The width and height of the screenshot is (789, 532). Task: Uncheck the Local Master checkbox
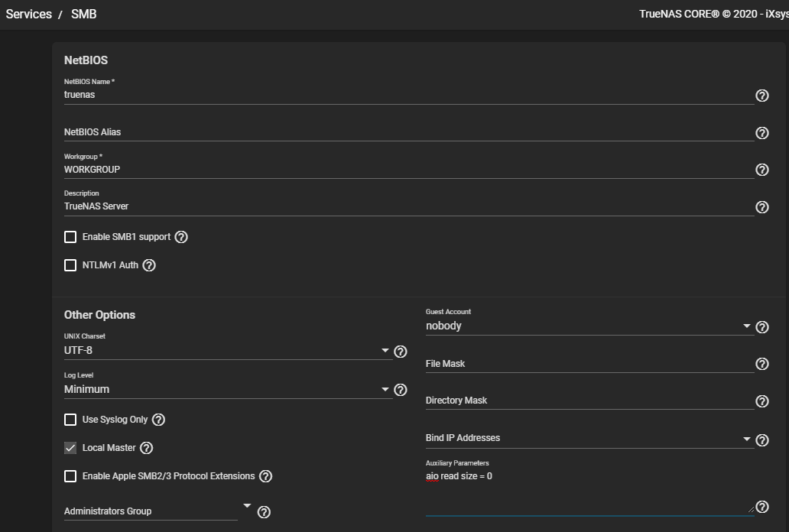pyautogui.click(x=70, y=448)
